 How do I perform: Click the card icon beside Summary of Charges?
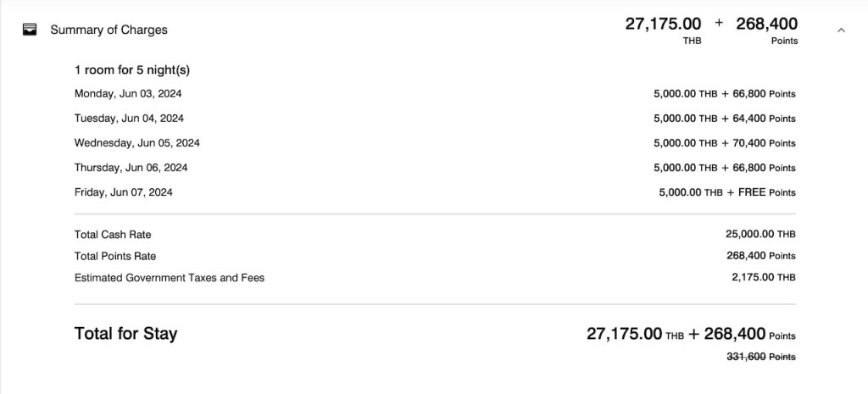pos(30,30)
